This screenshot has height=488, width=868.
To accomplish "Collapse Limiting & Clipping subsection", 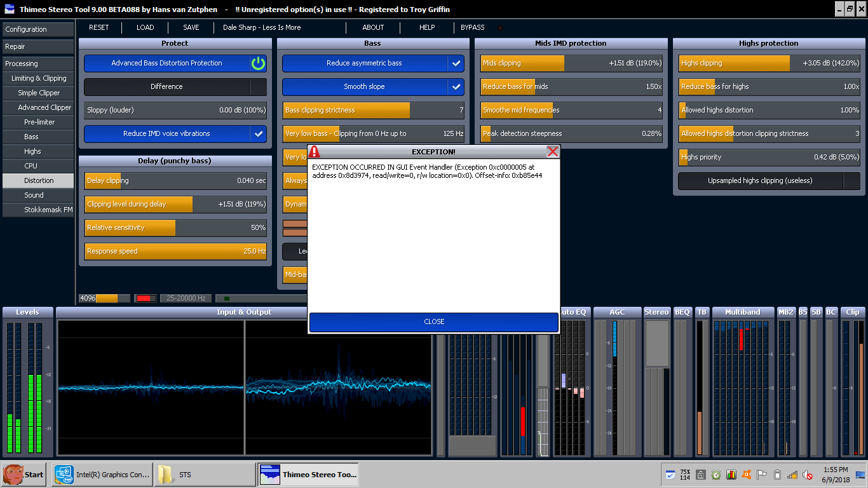I will [38, 78].
